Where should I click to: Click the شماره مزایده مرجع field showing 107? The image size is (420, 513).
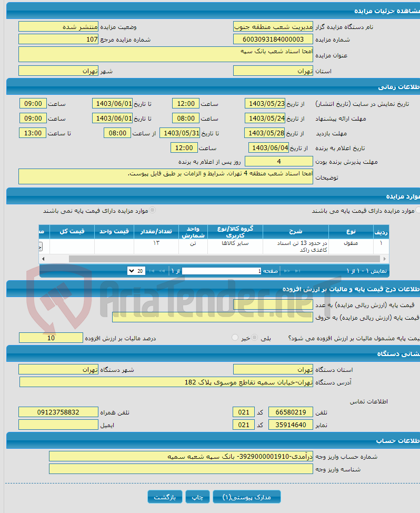58,40
